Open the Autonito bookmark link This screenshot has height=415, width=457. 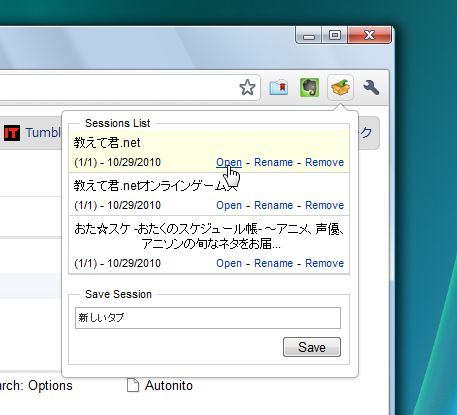point(169,386)
